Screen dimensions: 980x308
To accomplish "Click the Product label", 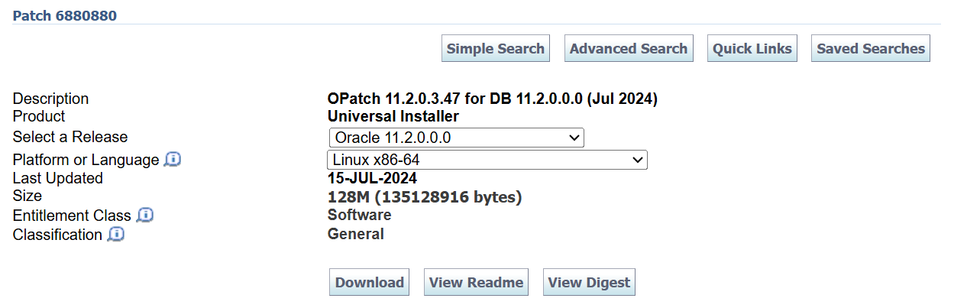I will pos(39,116).
